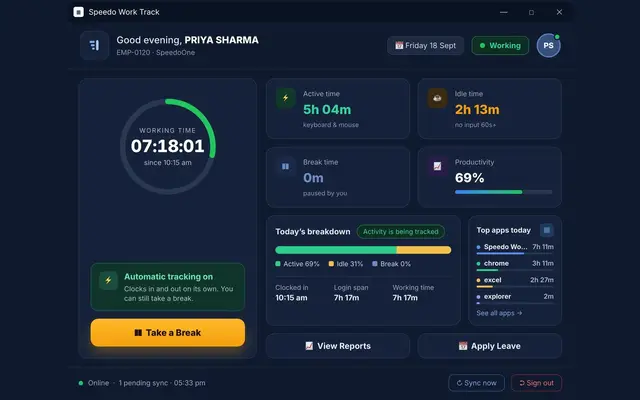This screenshot has height=400, width=640.
Task: Click Sync now
Action: pyautogui.click(x=476, y=383)
